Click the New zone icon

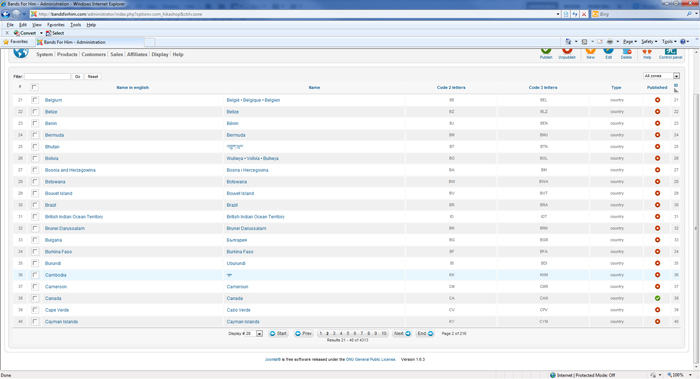click(590, 54)
